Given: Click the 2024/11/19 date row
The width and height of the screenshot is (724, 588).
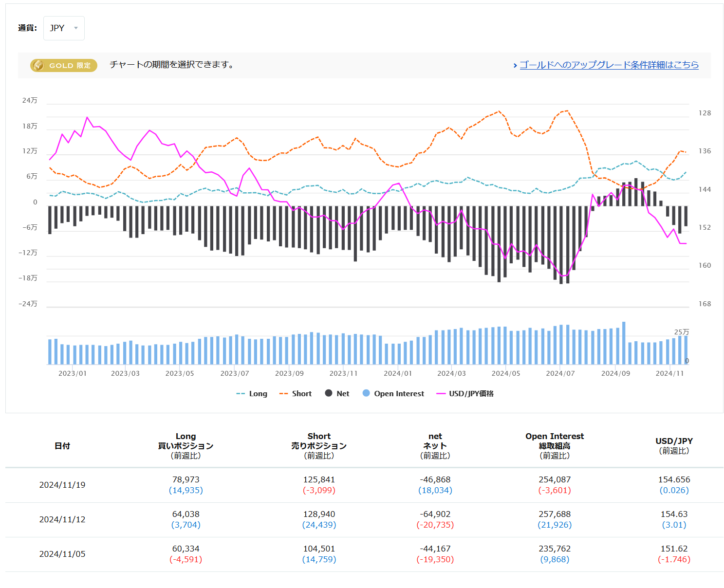Looking at the screenshot, I should pos(62,485).
